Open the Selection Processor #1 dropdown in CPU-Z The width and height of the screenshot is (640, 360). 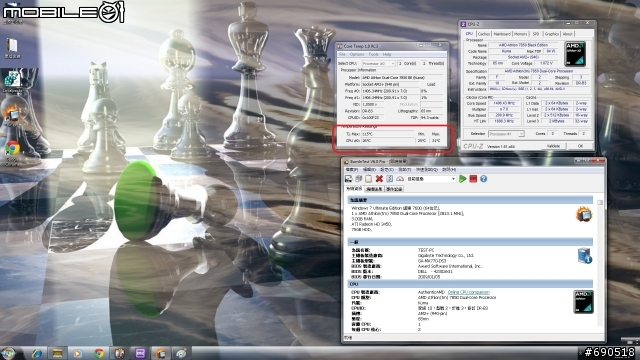(506, 134)
